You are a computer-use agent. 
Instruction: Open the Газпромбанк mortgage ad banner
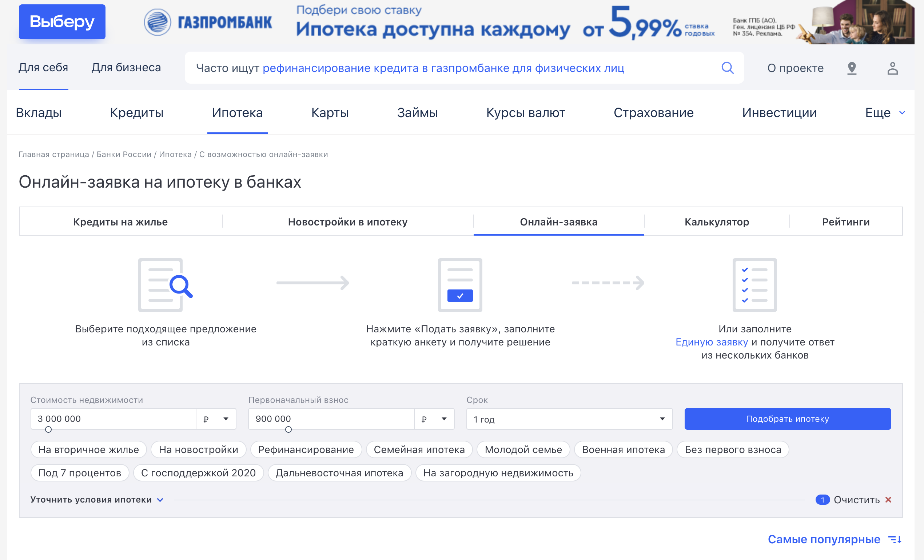coord(529,22)
